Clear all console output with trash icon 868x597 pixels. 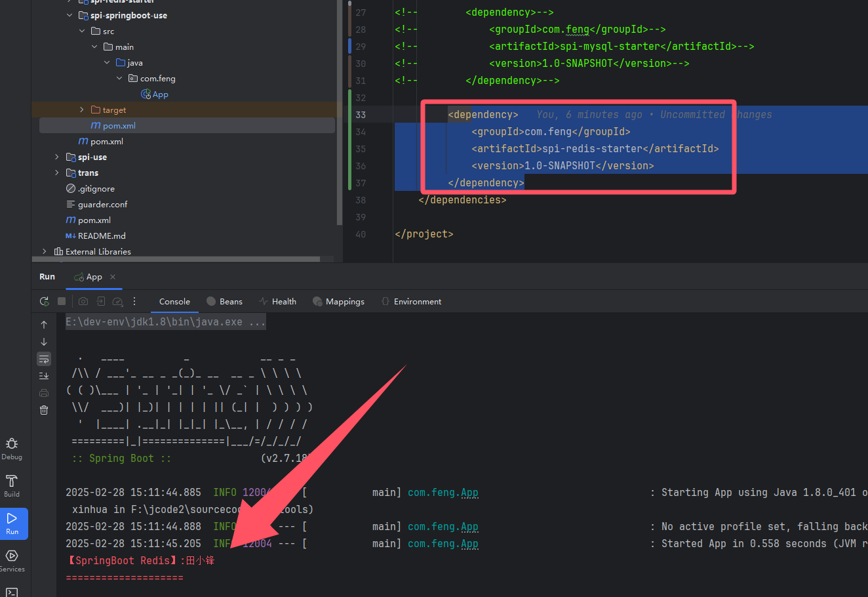[44, 410]
